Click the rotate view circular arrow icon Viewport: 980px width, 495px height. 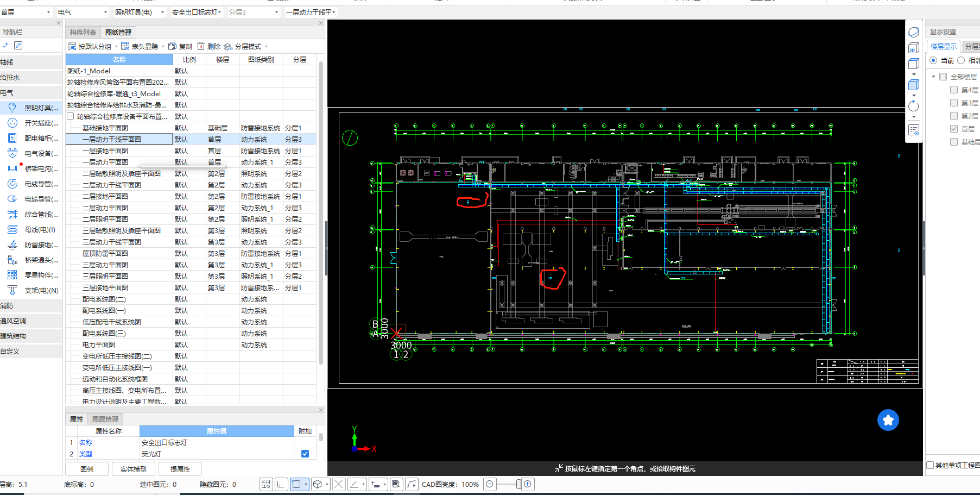(x=914, y=106)
